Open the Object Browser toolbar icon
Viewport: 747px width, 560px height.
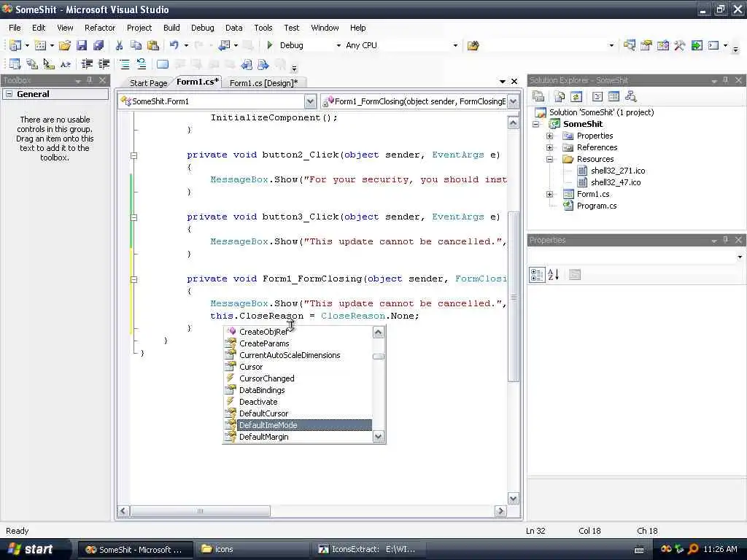pos(662,45)
